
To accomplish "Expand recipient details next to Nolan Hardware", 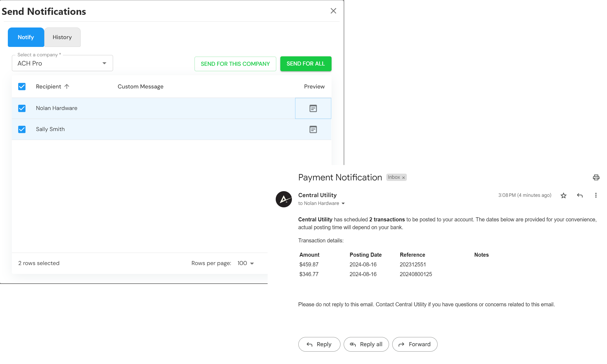I will point(343,204).
